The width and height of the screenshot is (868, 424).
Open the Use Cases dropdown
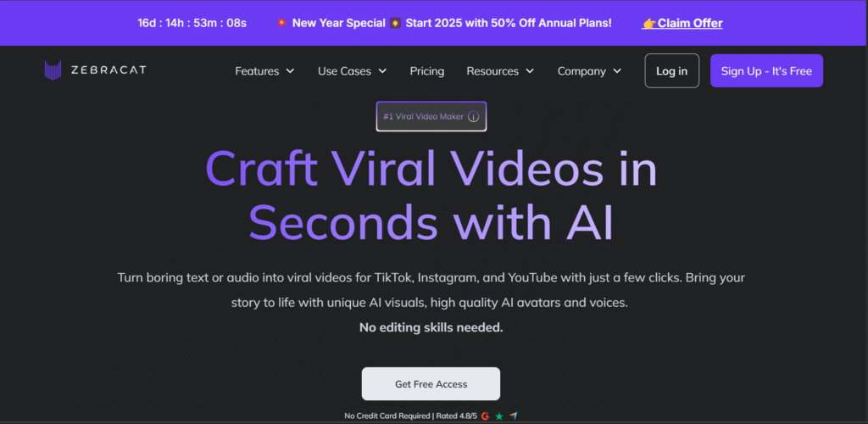(352, 71)
